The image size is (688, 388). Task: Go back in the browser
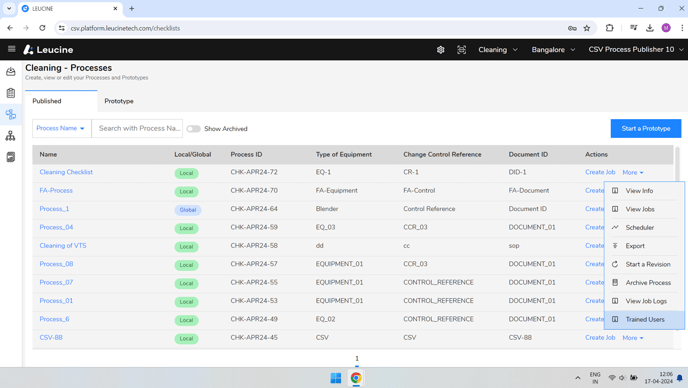tap(10, 28)
